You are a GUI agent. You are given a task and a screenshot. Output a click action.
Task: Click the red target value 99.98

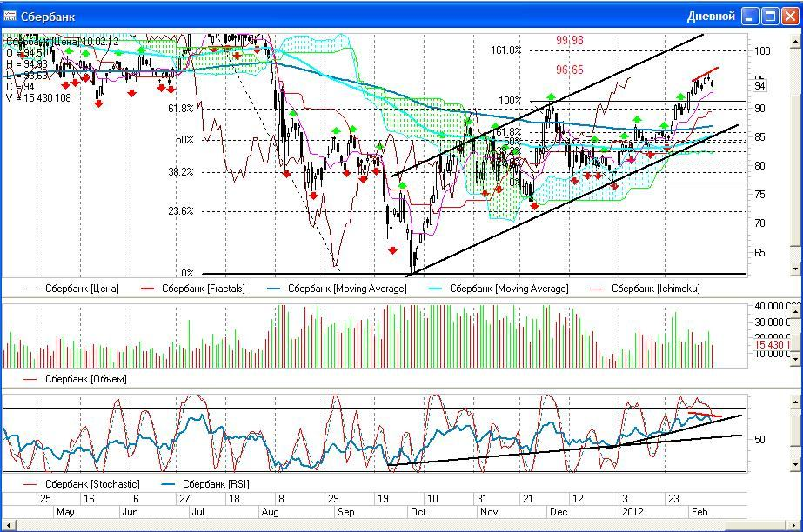pos(570,40)
